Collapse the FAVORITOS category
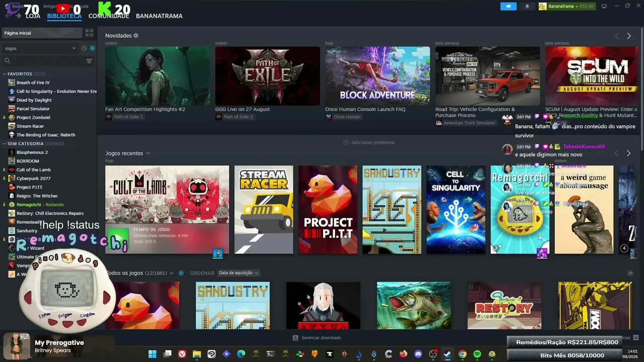This screenshot has height=362, width=644. click(x=5, y=74)
